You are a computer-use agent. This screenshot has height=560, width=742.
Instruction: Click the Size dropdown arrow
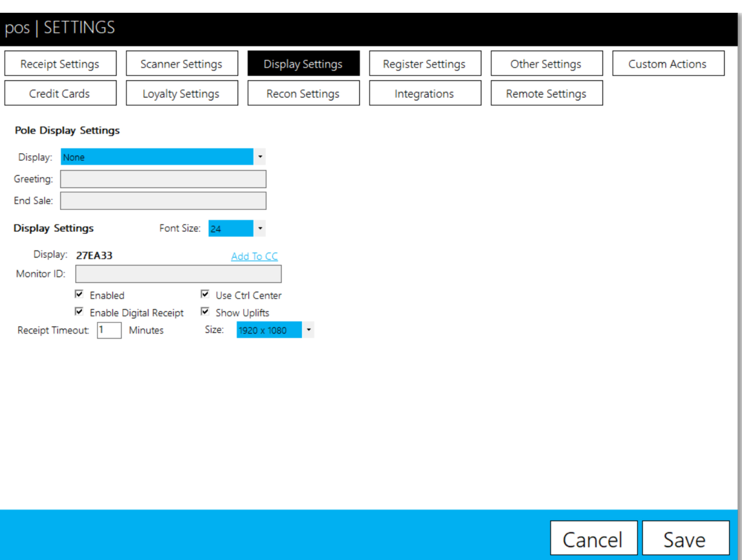(309, 330)
